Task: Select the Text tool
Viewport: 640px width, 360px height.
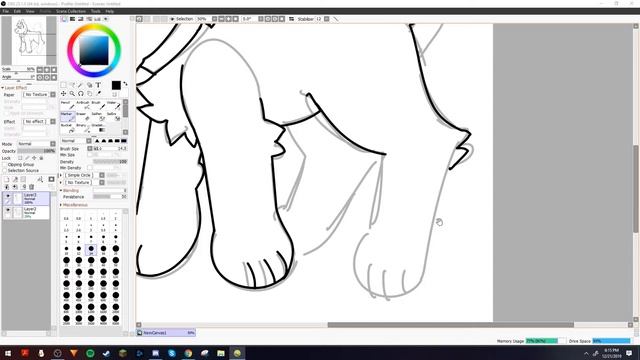Action: click(x=98, y=85)
